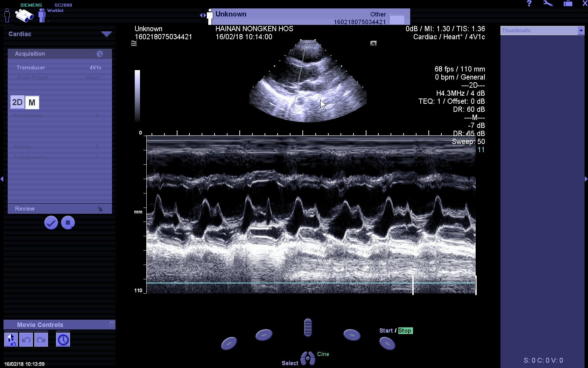588x368 pixels.
Task: Click the round stop square button
Action: point(68,223)
